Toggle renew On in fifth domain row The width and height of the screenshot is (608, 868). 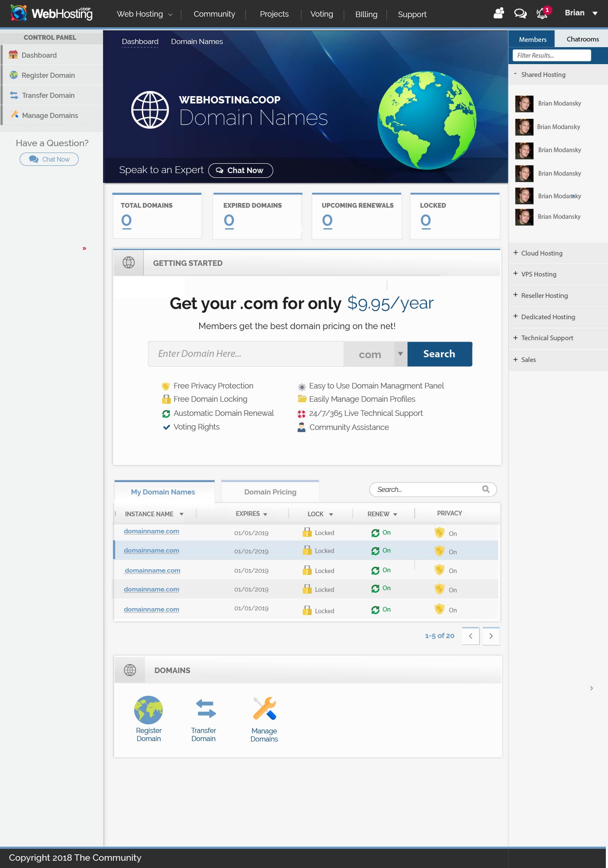pyautogui.click(x=381, y=609)
